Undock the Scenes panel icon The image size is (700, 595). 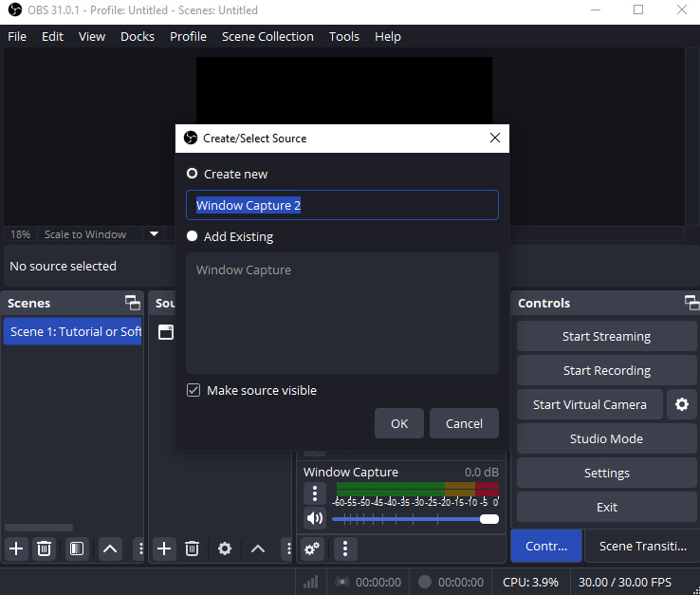pos(133,303)
